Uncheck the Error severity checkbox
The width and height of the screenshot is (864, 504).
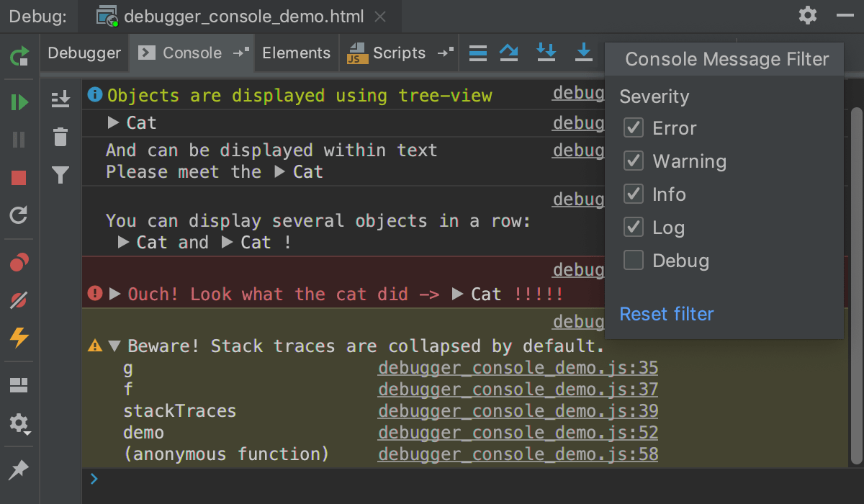tap(634, 128)
